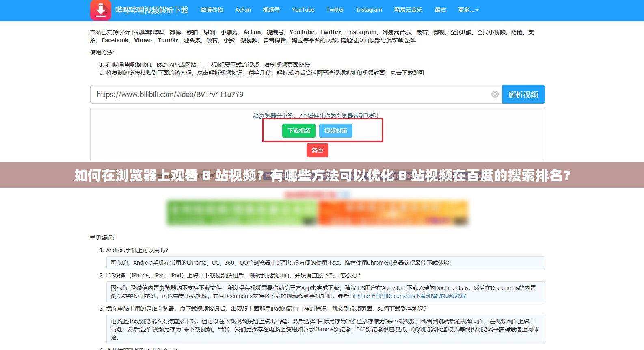This screenshot has height=350, width=644.
Task: Click the Android手机上可以用吗 question
Action: click(x=137, y=250)
